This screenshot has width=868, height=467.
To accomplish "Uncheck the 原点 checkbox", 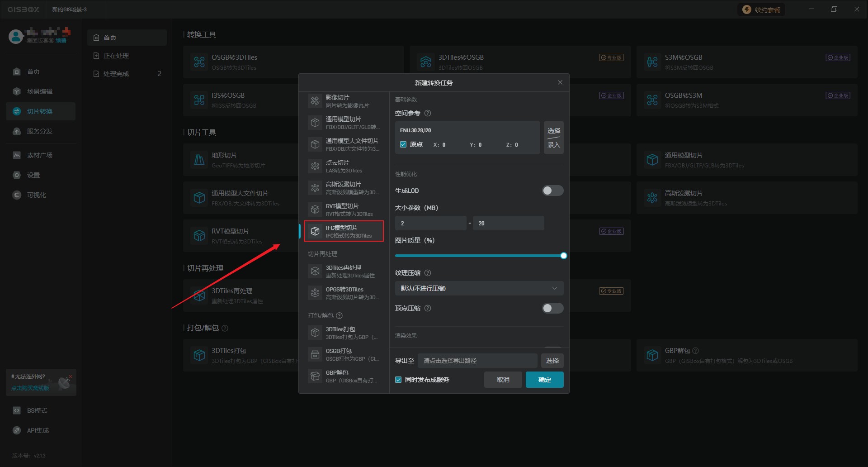I will click(403, 144).
